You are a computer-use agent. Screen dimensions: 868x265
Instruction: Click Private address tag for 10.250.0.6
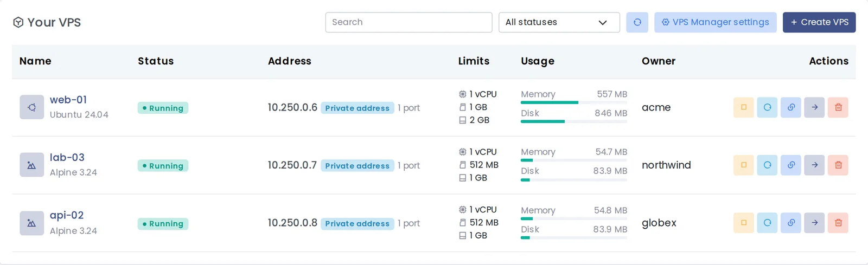(358, 108)
